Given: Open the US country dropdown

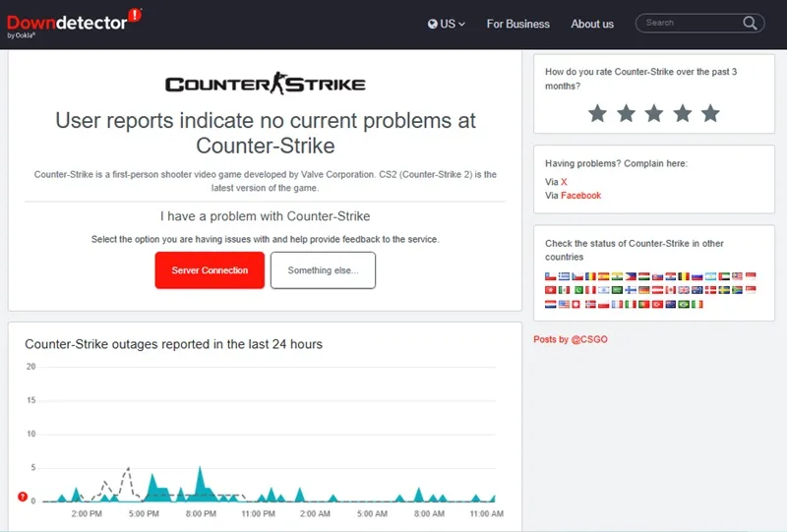Looking at the screenshot, I should (447, 24).
